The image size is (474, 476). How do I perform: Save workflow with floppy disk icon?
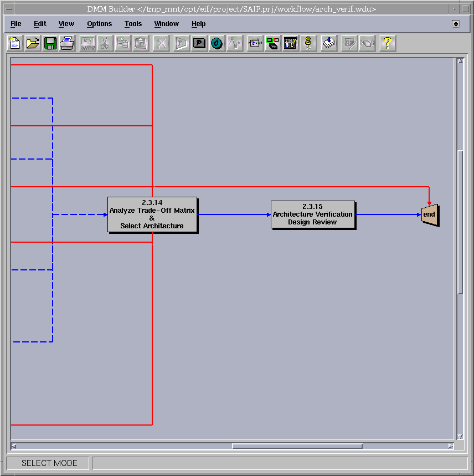50,43
